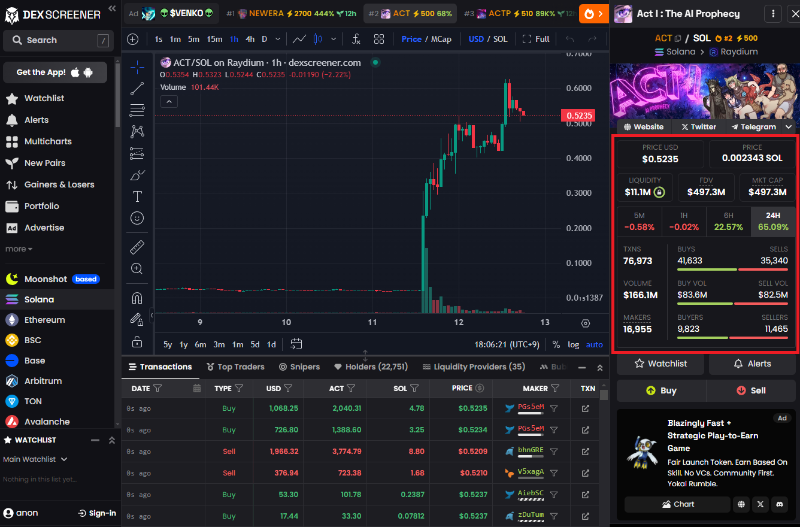Open the Transactions tab
Viewport: 800px width, 527px height.
coord(160,367)
